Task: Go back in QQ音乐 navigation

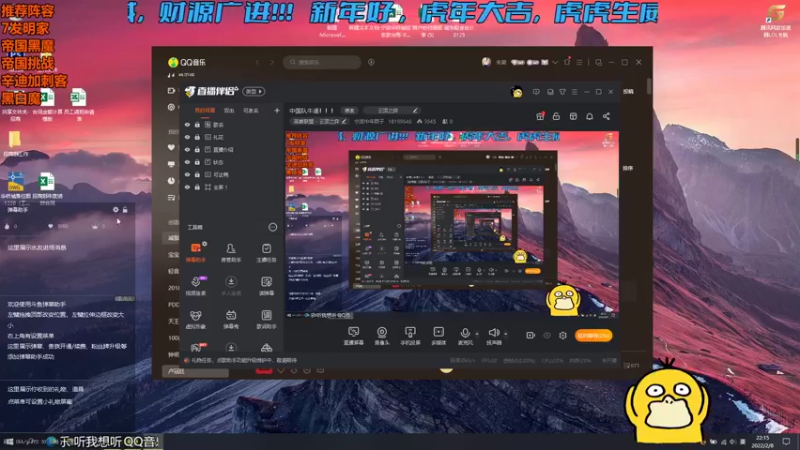Action: [257, 62]
